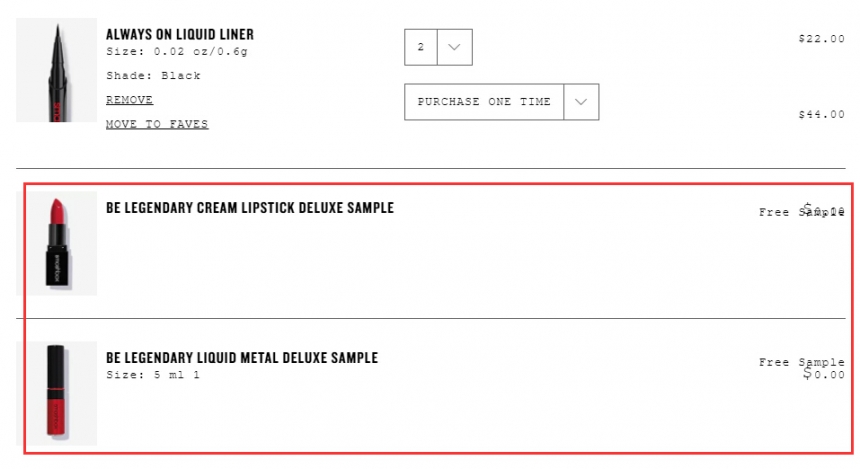Click the Size: 5 ml text
860x469 pixels.
[145, 375]
